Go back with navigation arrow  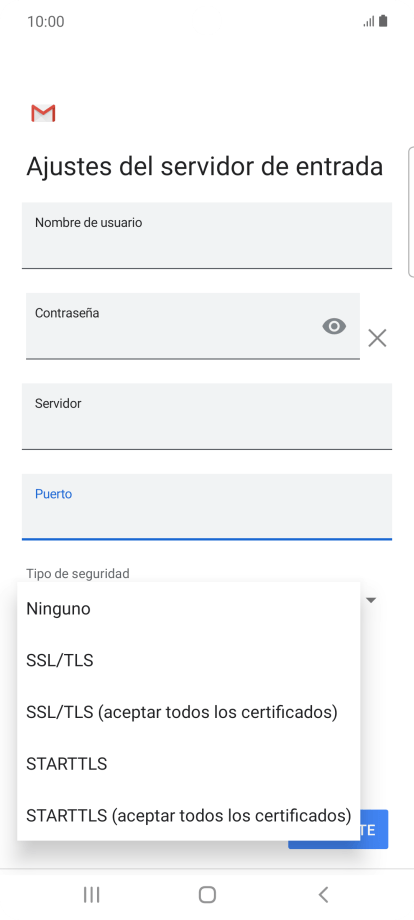(x=323, y=894)
